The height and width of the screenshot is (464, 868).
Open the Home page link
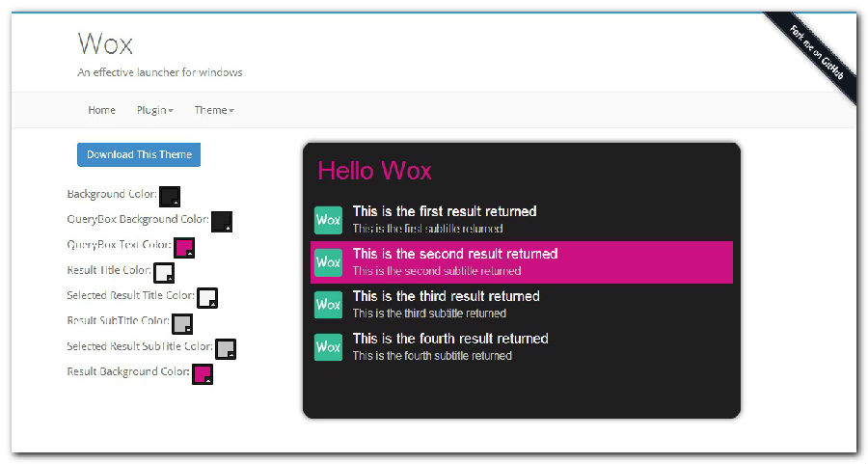(x=102, y=110)
